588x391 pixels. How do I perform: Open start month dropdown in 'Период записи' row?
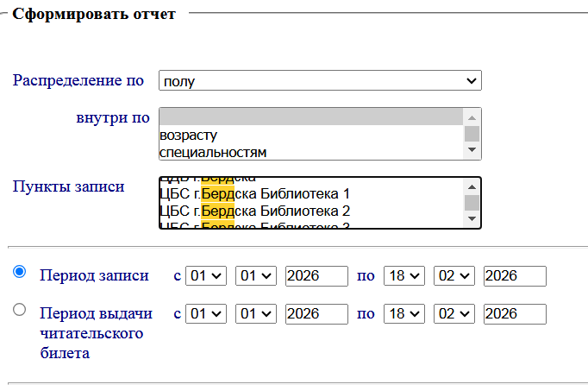(x=256, y=276)
